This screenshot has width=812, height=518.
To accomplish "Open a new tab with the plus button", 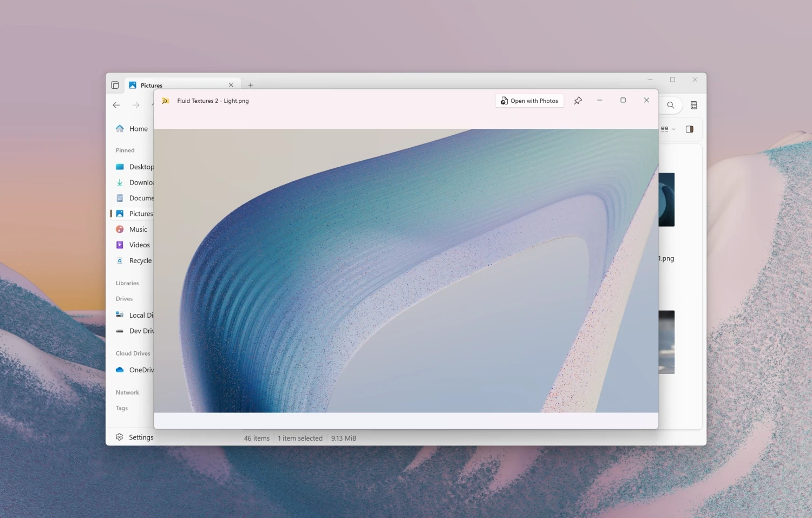I will [x=250, y=85].
